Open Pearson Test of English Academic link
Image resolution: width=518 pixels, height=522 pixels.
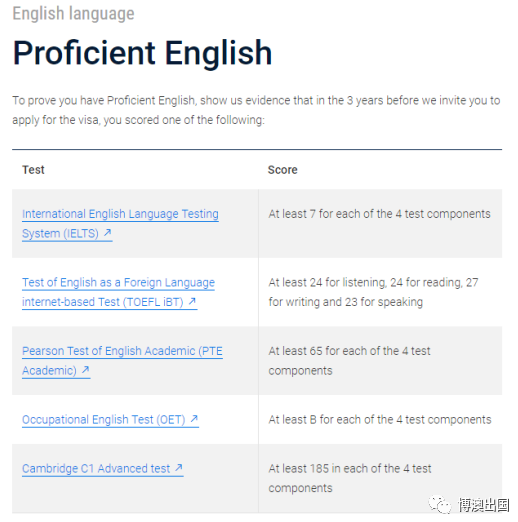click(x=122, y=361)
